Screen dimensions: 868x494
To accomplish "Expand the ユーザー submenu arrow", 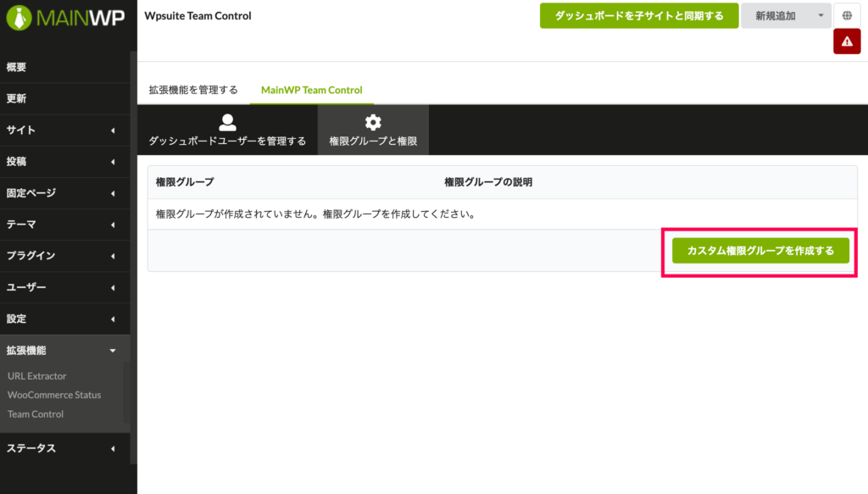I will (113, 287).
